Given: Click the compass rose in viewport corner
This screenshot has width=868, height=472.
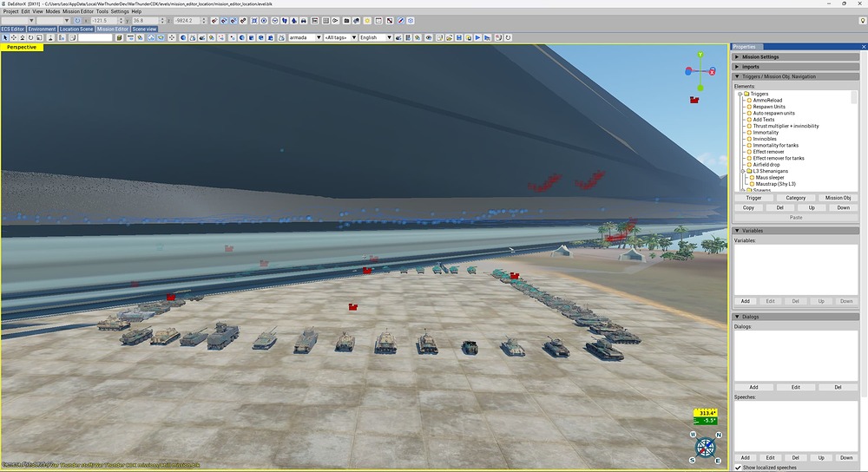Looking at the screenshot, I should tap(706, 447).
